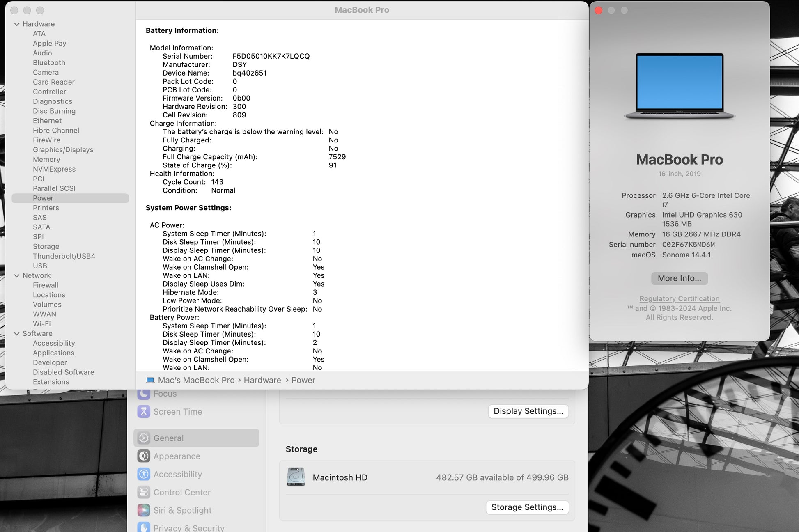Viewport: 799px width, 532px height.
Task: Click the laptop icon in path bar
Action: tap(150, 380)
